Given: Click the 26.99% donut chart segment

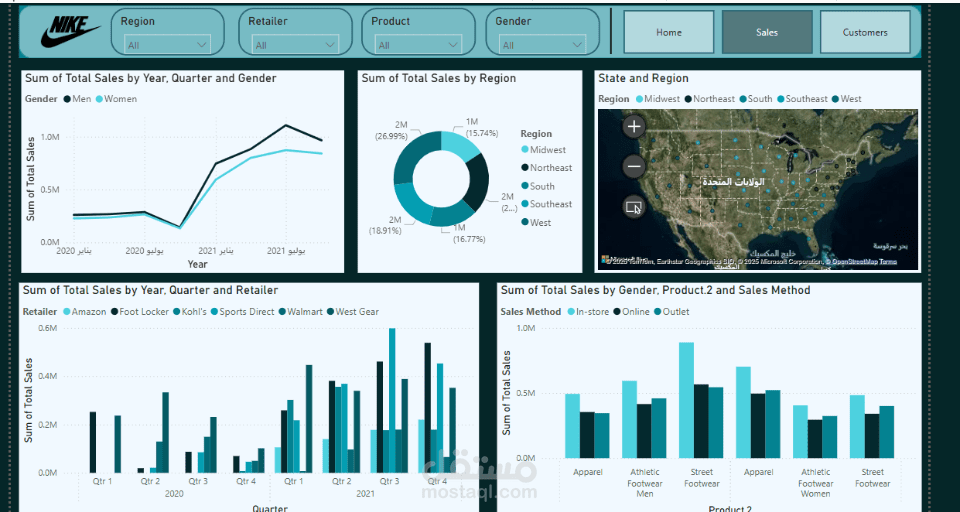Looking at the screenshot, I should pos(413,156).
